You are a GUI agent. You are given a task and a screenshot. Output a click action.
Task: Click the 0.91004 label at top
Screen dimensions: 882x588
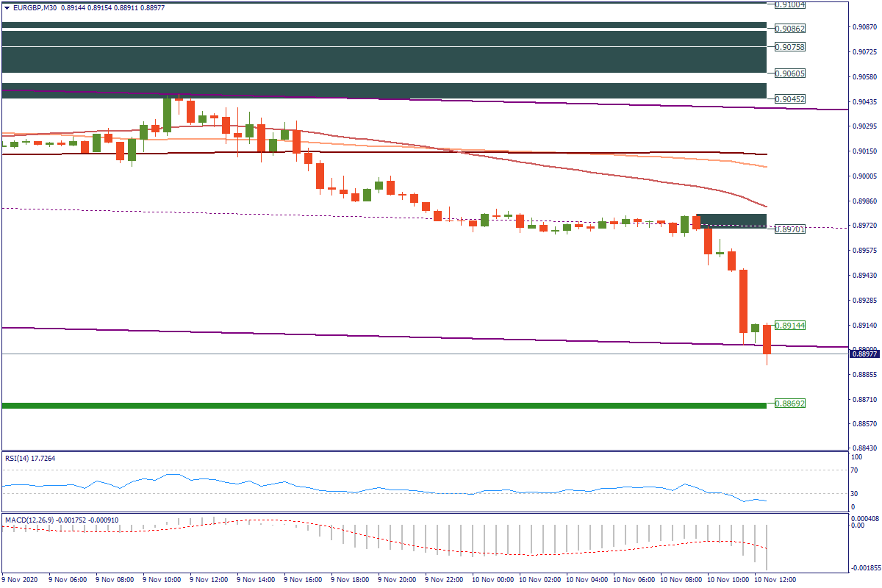790,4
